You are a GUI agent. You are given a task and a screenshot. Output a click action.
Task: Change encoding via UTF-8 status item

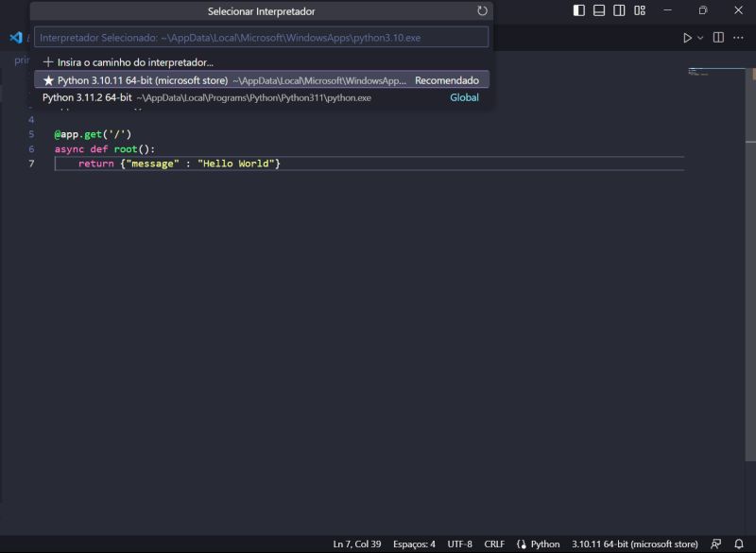(459, 544)
